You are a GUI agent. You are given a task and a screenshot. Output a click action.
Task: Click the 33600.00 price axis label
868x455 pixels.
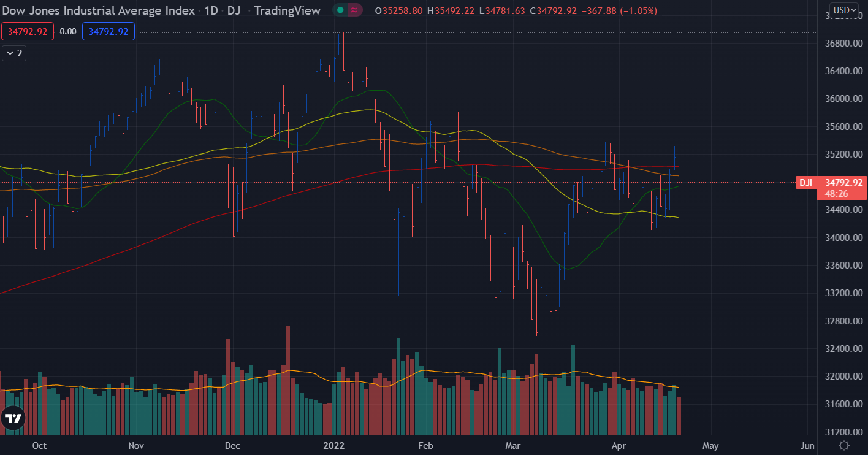[x=843, y=266]
